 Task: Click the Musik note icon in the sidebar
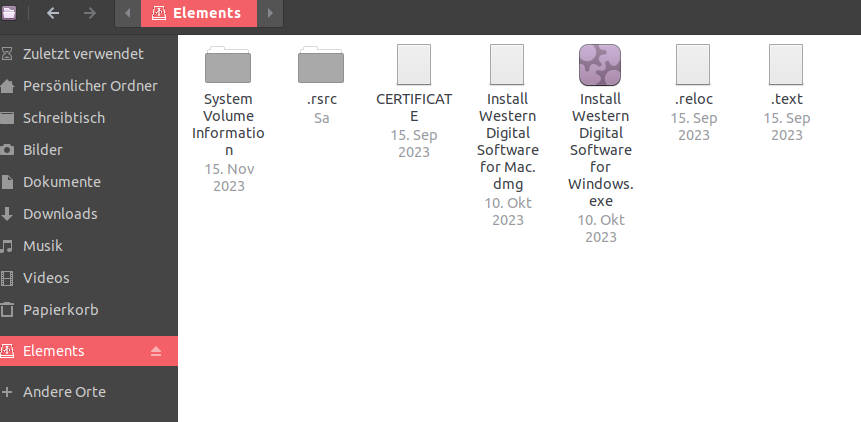tap(7, 246)
